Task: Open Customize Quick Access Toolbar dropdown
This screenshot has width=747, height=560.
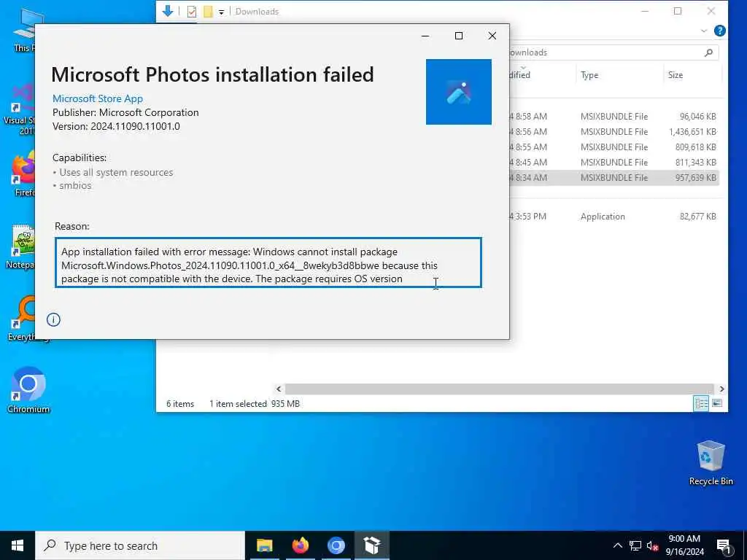Action: click(222, 12)
